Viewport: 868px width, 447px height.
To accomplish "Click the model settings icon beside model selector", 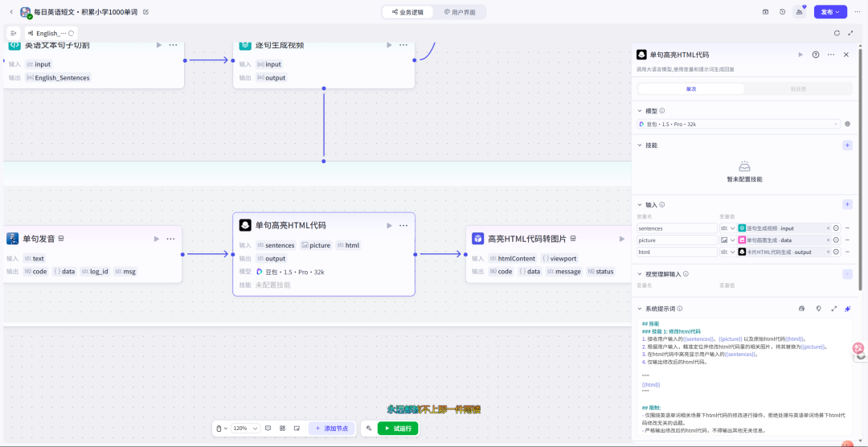I will (x=847, y=125).
